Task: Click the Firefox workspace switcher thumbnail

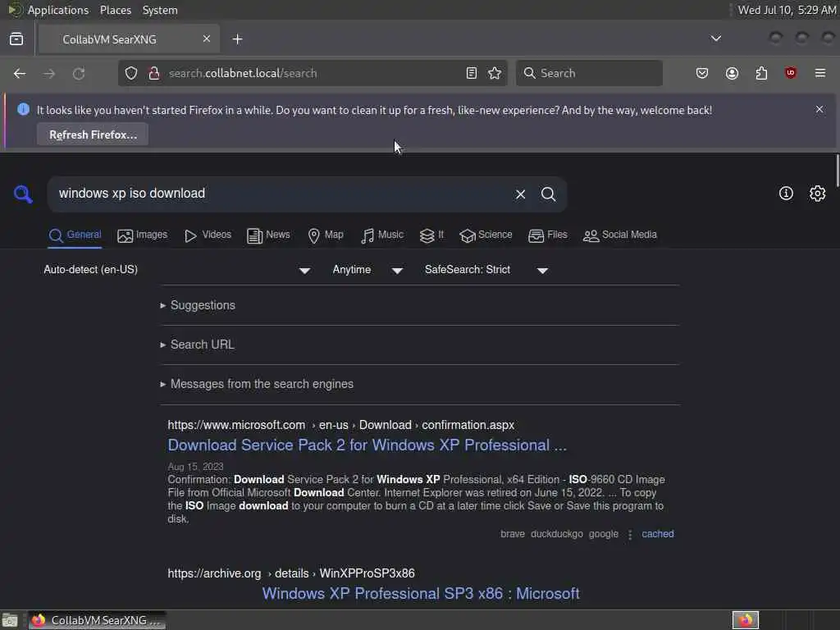Action: [745, 620]
